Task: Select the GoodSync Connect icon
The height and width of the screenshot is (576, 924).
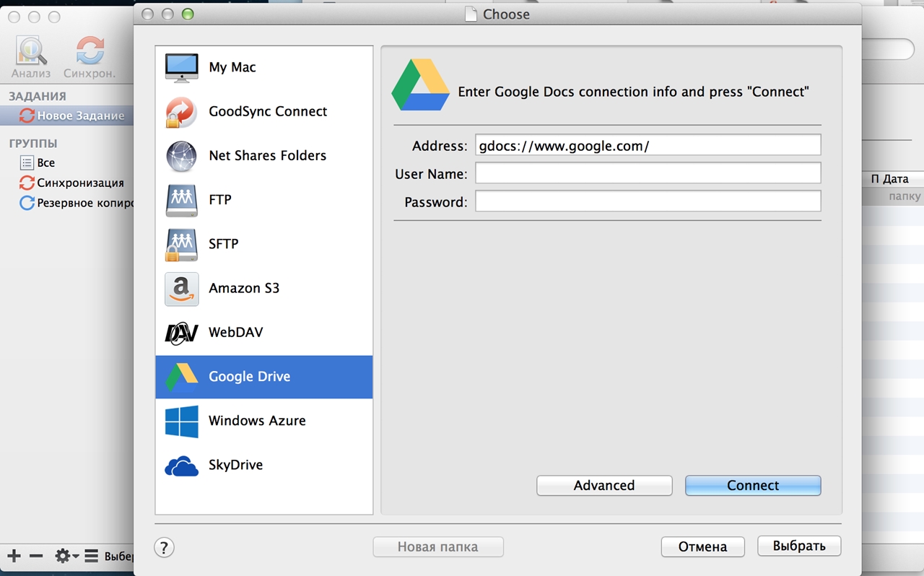Action: tap(181, 112)
